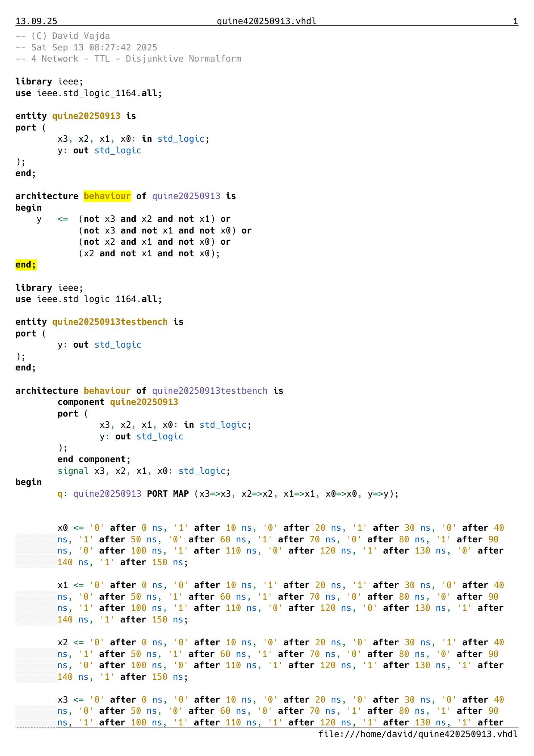Click the gold entity name quine20250913testbench
The height and width of the screenshot is (756, 534).
[110, 322]
